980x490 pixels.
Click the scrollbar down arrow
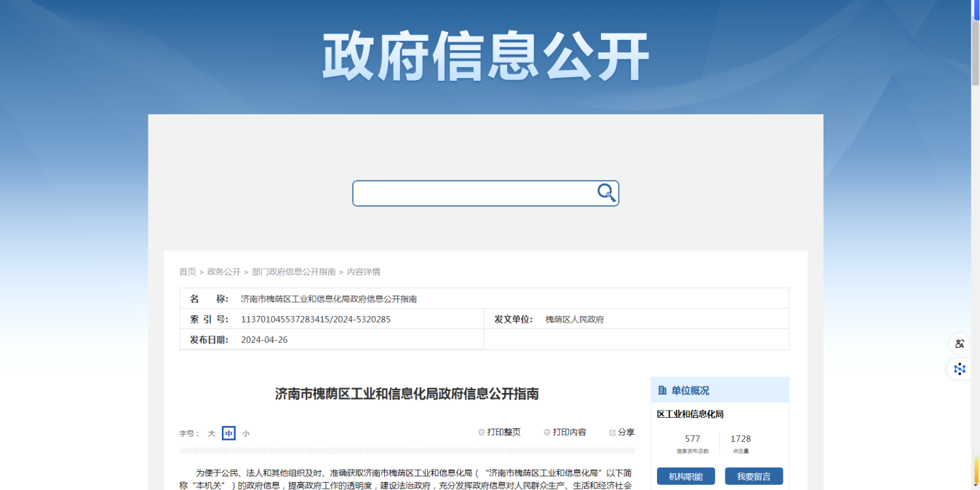(x=975, y=486)
